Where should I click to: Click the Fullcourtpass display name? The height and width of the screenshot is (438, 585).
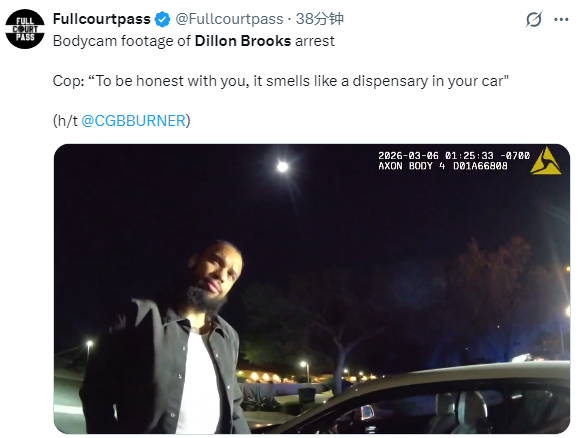click(101, 19)
